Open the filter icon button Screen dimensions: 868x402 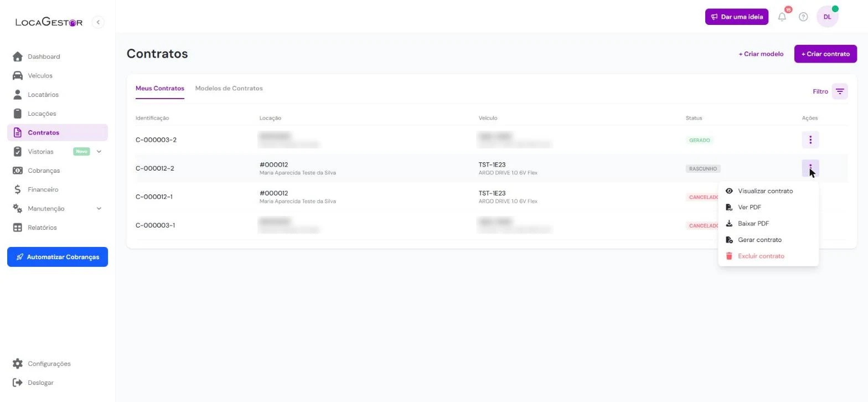pos(840,91)
